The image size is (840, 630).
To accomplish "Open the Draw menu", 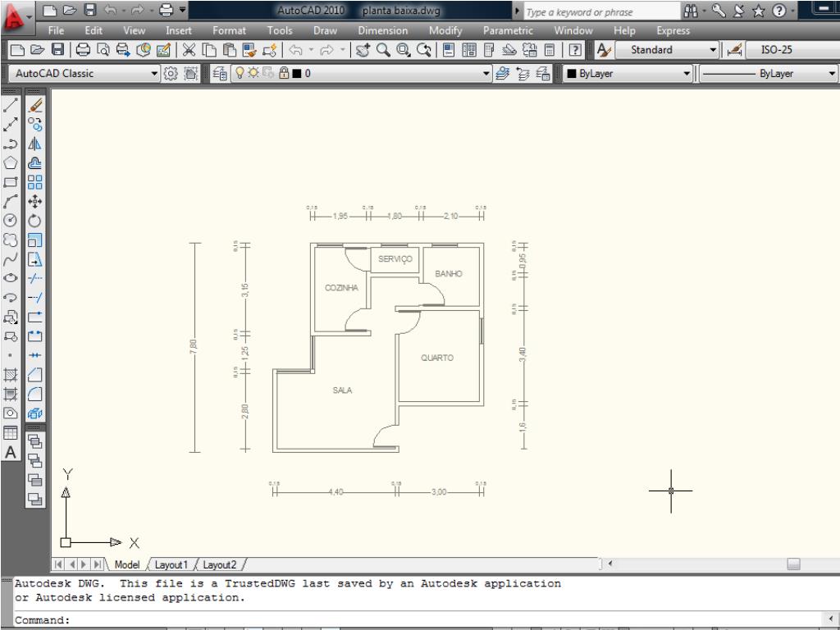I will point(325,30).
